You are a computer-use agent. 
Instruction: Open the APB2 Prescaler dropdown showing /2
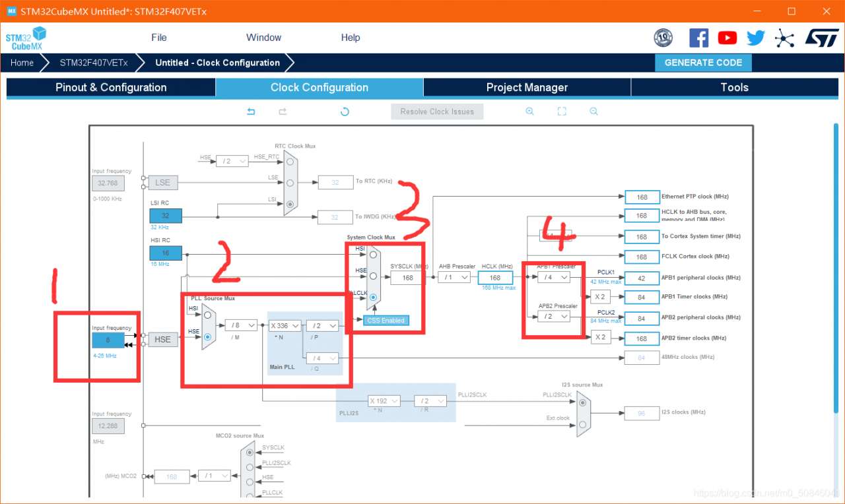pos(555,317)
